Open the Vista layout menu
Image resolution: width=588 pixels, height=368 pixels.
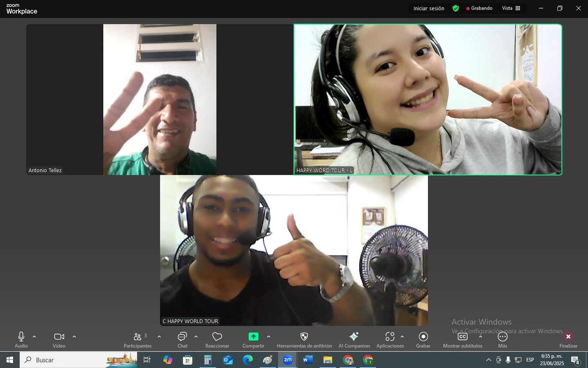511,8
